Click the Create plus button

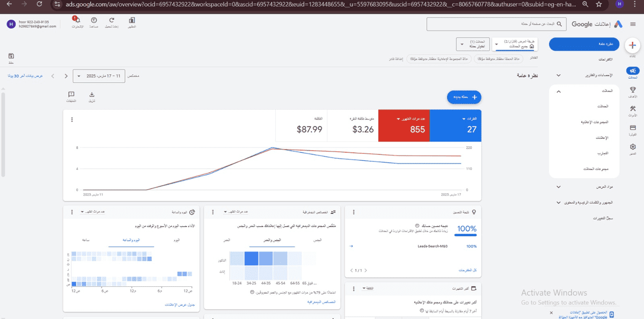coord(633,46)
